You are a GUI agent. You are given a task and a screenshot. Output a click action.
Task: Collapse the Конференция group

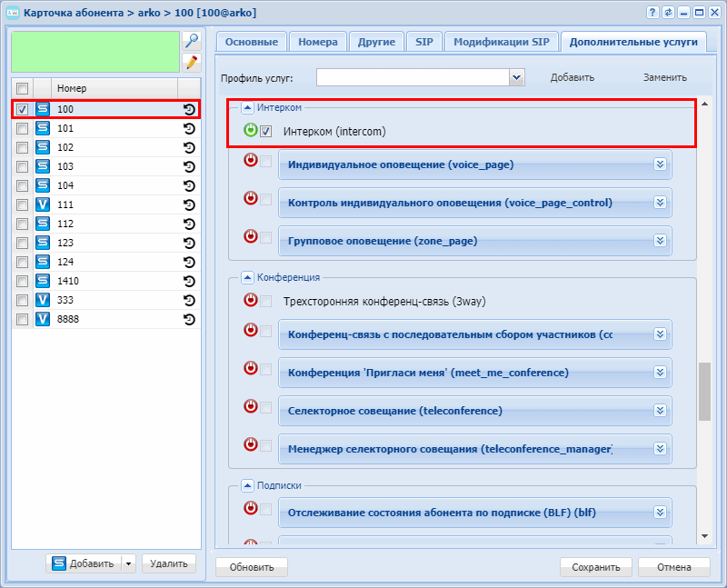(x=248, y=277)
